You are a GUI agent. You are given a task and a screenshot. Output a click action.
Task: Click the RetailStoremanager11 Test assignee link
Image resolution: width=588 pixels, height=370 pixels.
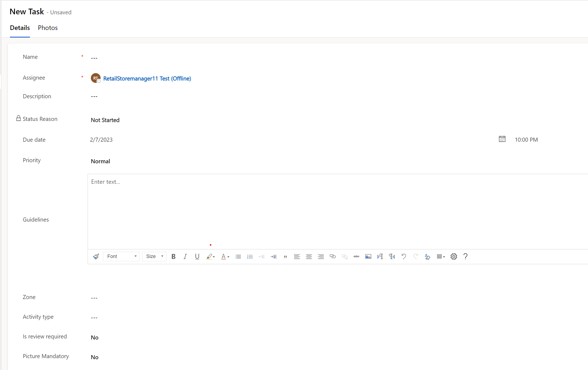[x=146, y=79]
